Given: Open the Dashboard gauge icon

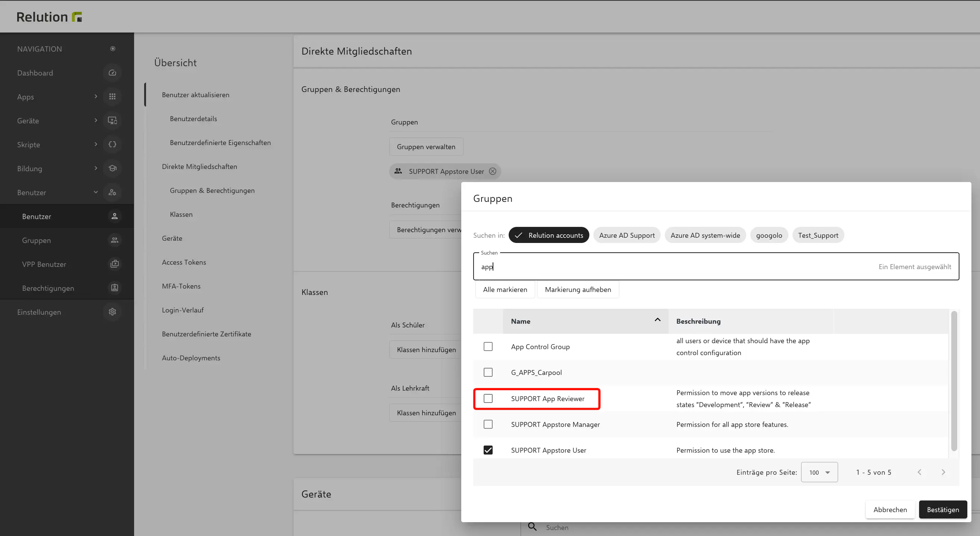Looking at the screenshot, I should click(x=112, y=73).
